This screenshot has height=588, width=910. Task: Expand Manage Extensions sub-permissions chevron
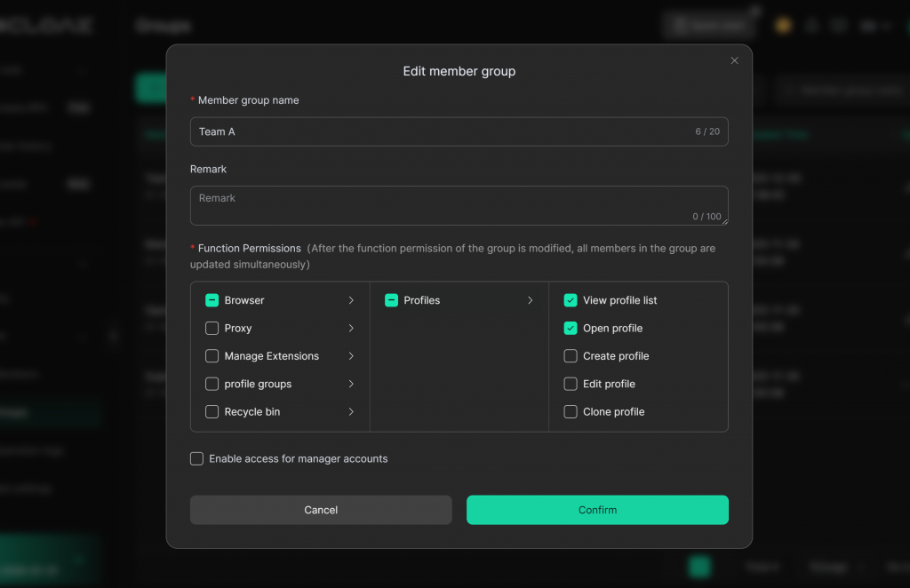pos(351,356)
